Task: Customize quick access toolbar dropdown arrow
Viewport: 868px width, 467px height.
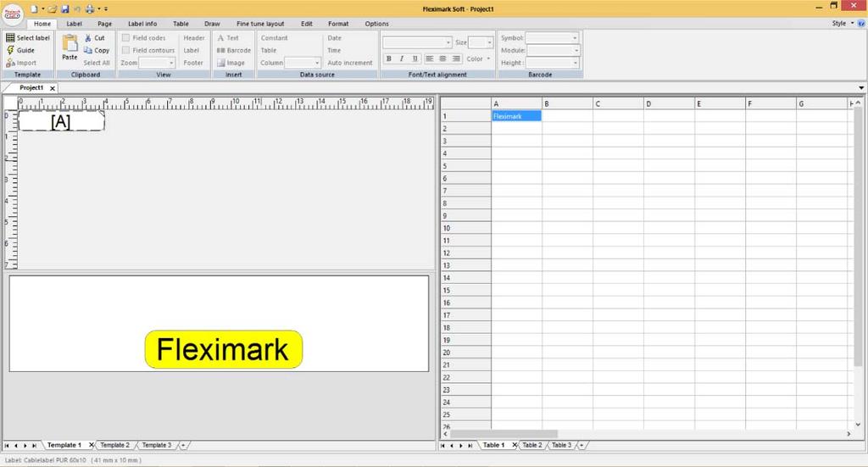Action: point(106,8)
